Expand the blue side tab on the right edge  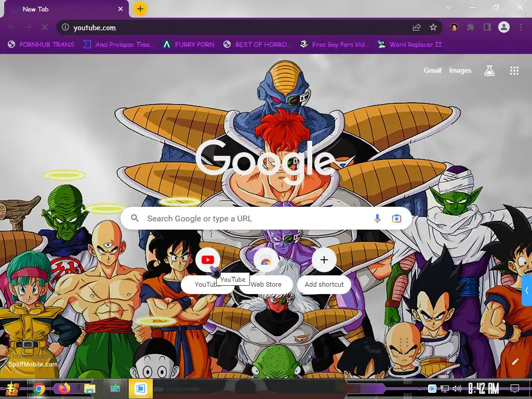pos(527,290)
